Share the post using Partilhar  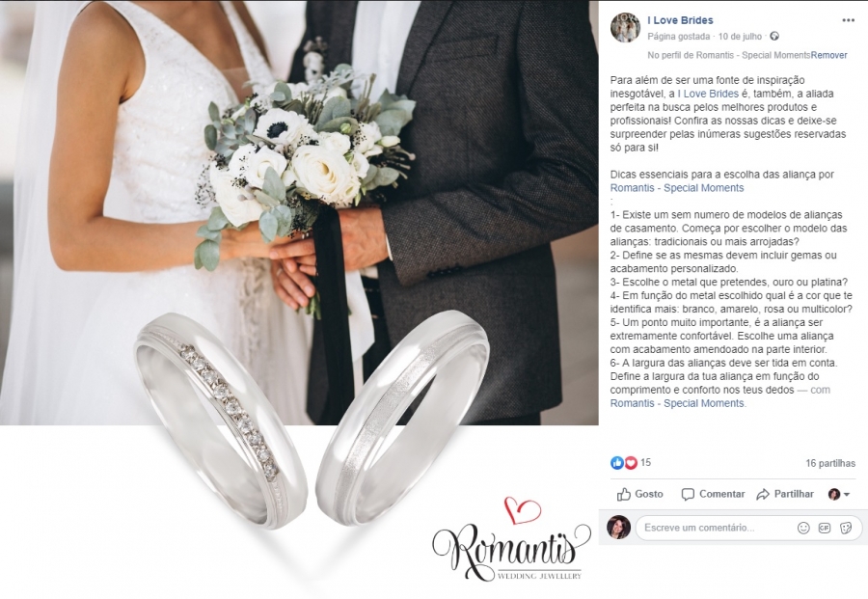[785, 494]
